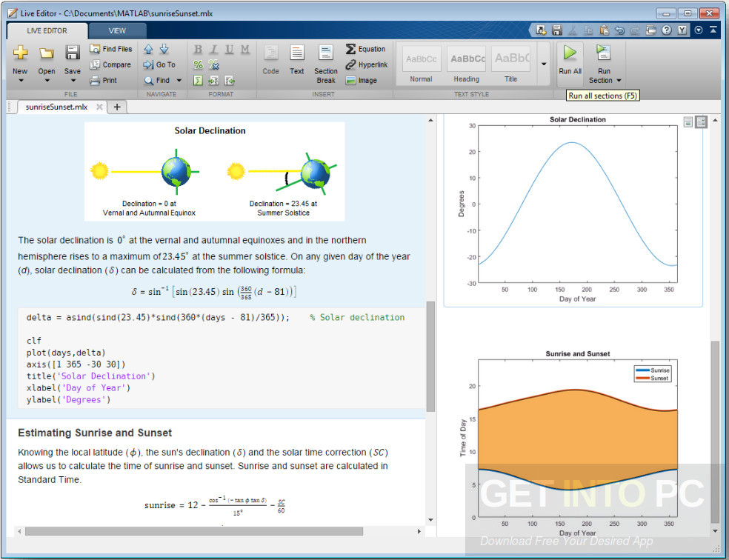The height and width of the screenshot is (560, 729).
Task: Click the editor horizontal scrollbar thumb
Action: [x=194, y=531]
